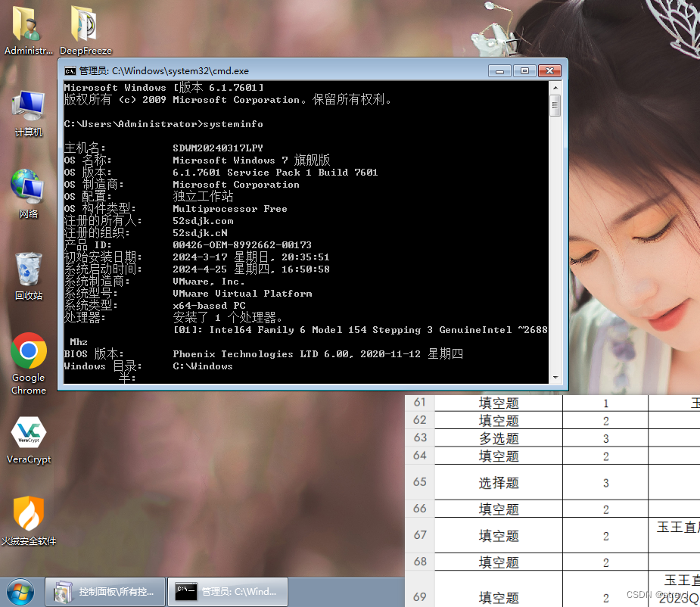This screenshot has width=700, height=607.
Task: Click the 填空题 cell in row 62
Action: tap(499, 421)
